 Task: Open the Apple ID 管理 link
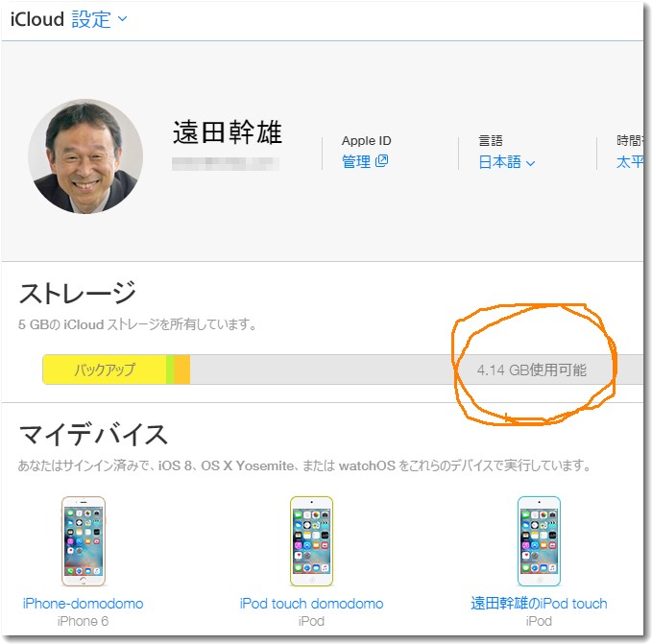coord(365,161)
